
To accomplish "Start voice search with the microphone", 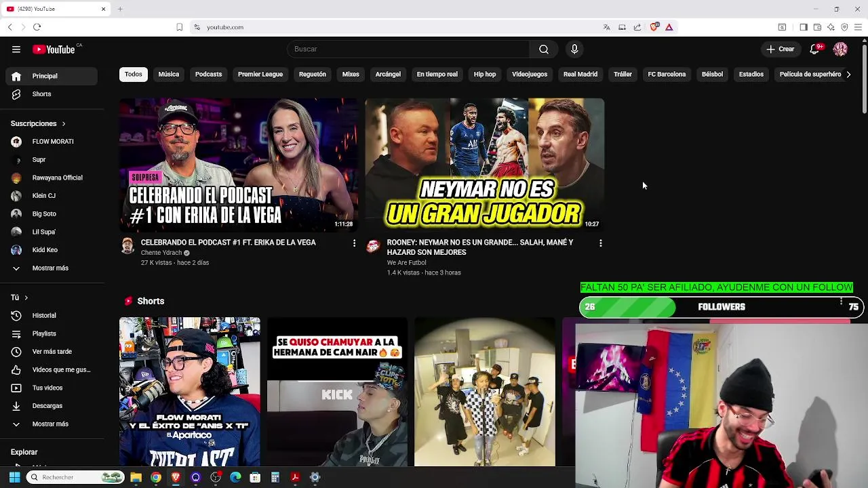I will point(574,49).
